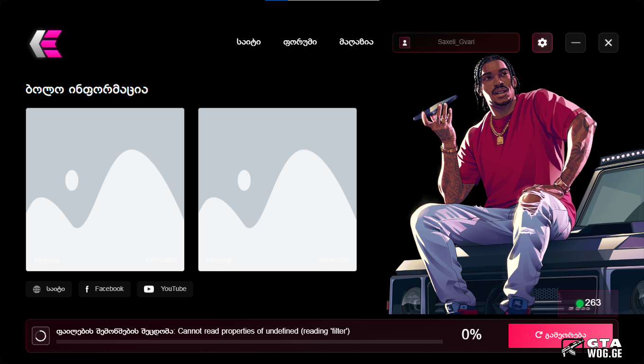Open მაღაზია in top navigation
This screenshot has height=364, width=644.
356,42
